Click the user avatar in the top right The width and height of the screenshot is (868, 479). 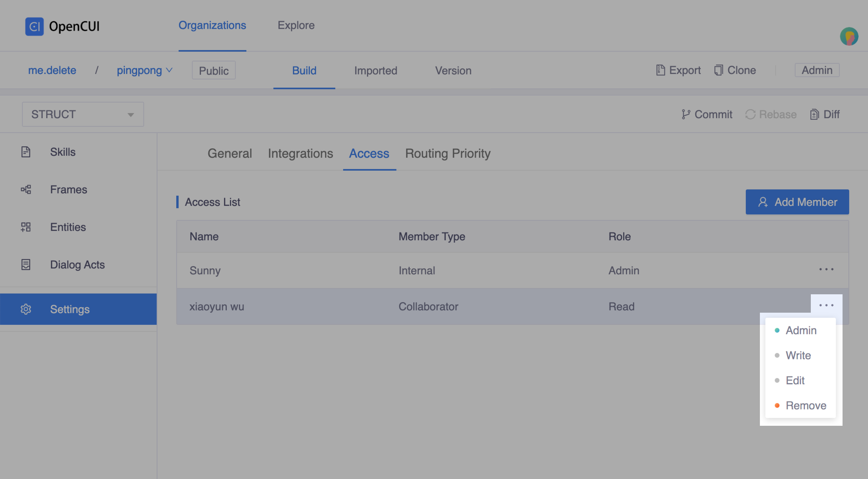[x=849, y=36]
